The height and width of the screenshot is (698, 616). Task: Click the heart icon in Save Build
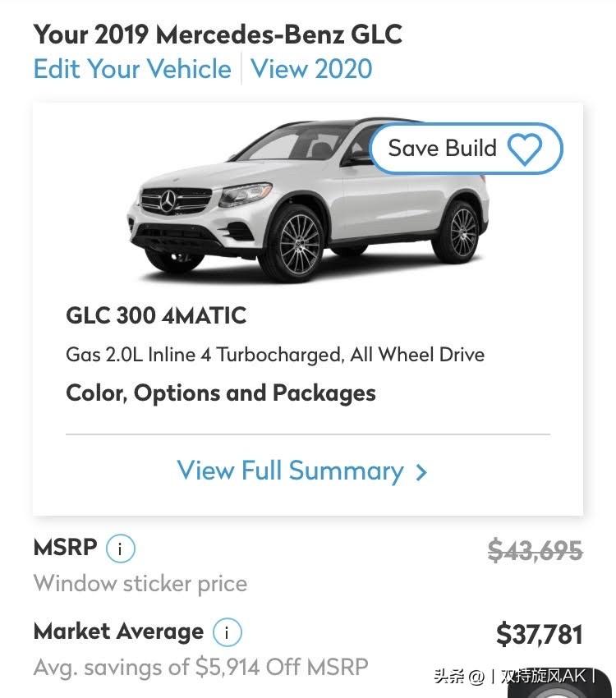coord(526,149)
